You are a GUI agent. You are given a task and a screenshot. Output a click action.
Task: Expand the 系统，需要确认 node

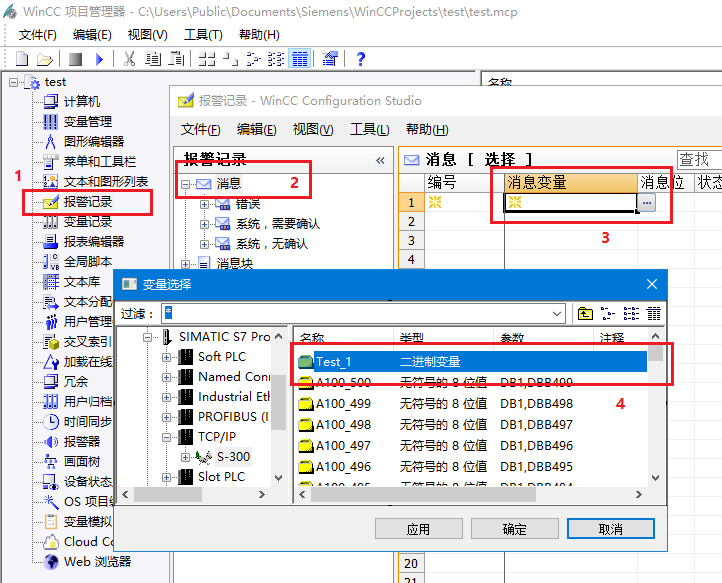point(204,224)
